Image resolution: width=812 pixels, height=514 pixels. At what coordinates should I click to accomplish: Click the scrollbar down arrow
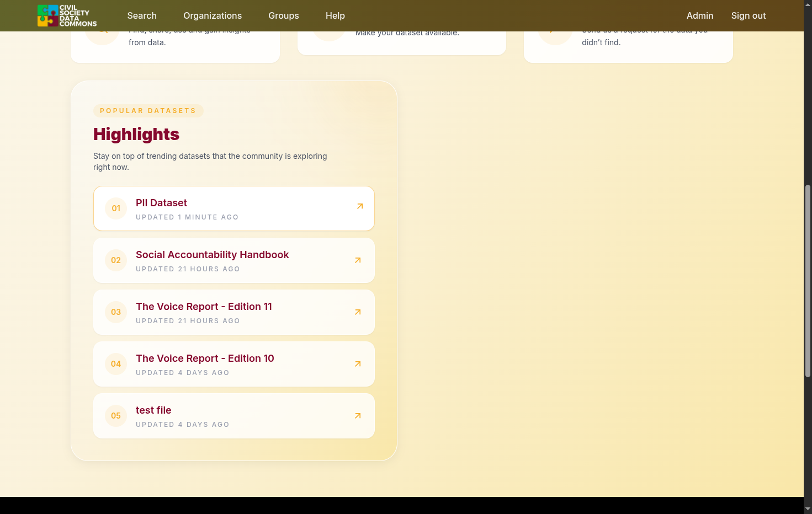808,508
